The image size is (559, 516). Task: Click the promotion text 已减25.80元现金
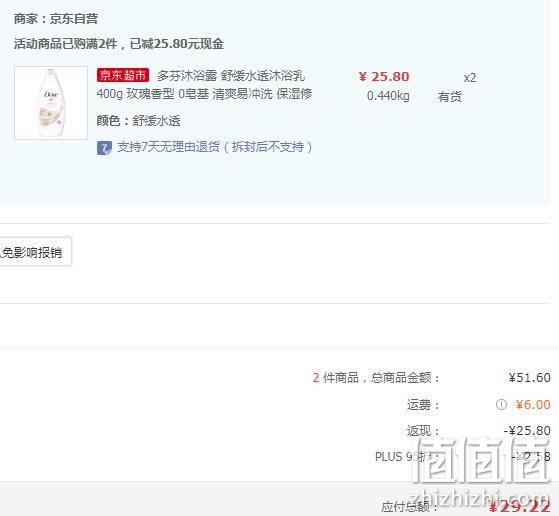point(177,44)
